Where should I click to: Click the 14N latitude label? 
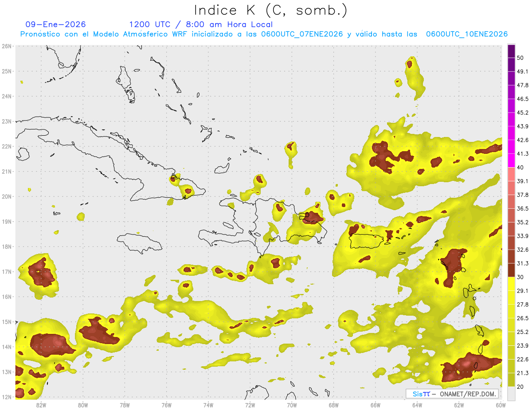pyautogui.click(x=7, y=347)
